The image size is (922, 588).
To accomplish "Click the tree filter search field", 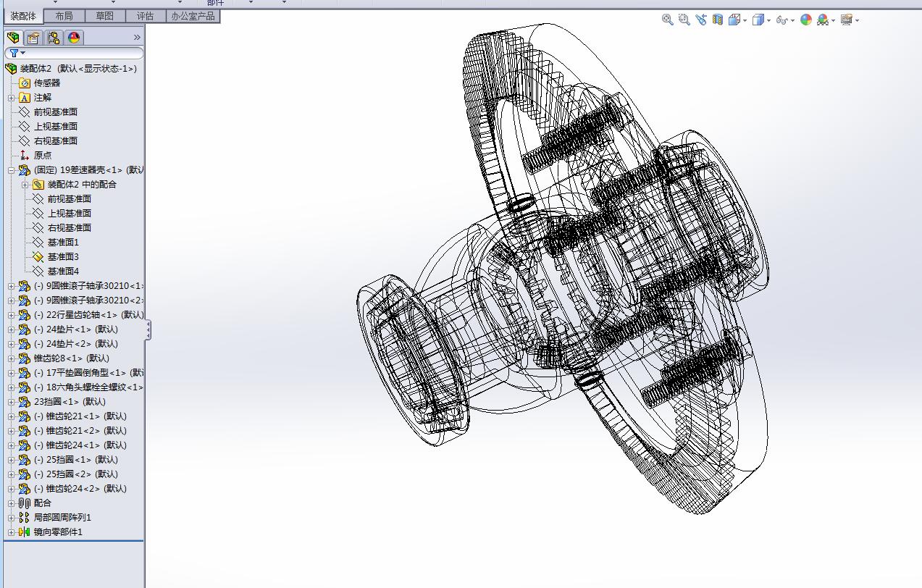I will pyautogui.click(x=74, y=53).
